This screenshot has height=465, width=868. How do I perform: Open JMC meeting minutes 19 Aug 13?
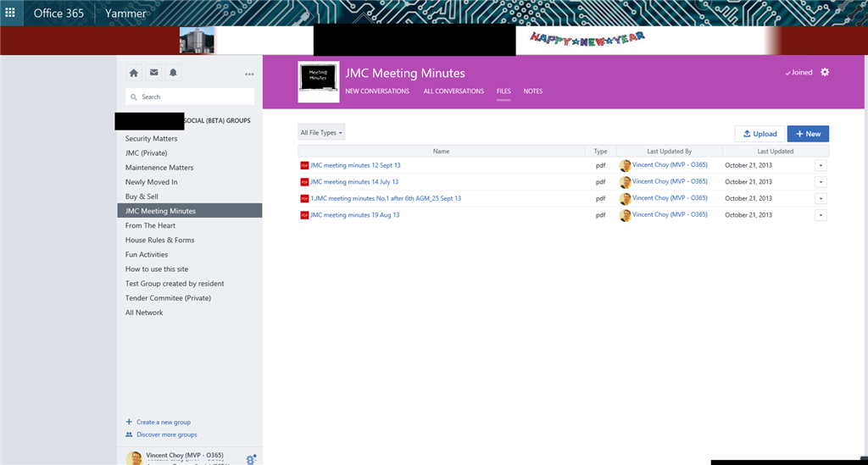tap(355, 215)
